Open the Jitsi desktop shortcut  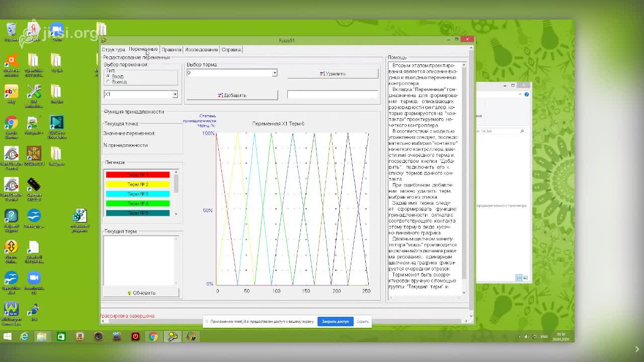tap(34, 312)
